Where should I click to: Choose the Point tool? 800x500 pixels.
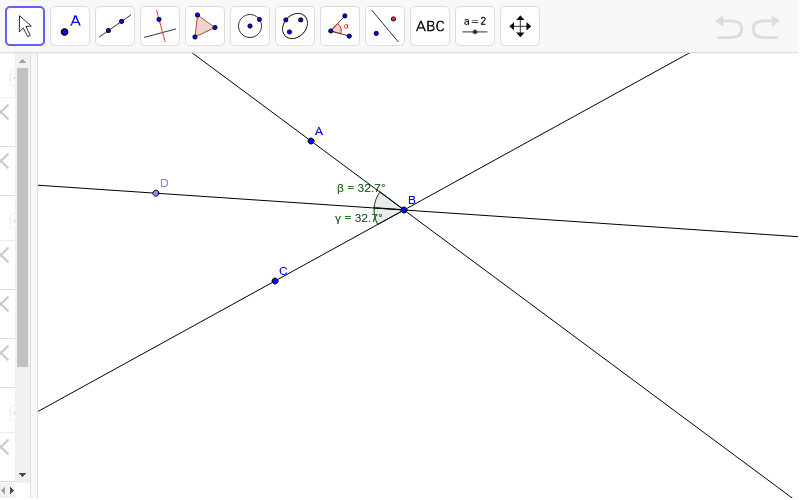[70, 26]
